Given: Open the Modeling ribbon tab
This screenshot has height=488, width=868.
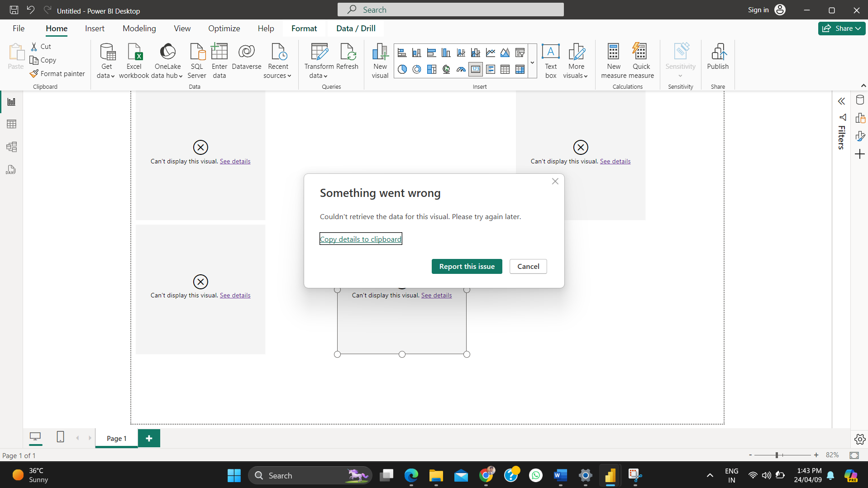Looking at the screenshot, I should click(x=139, y=29).
